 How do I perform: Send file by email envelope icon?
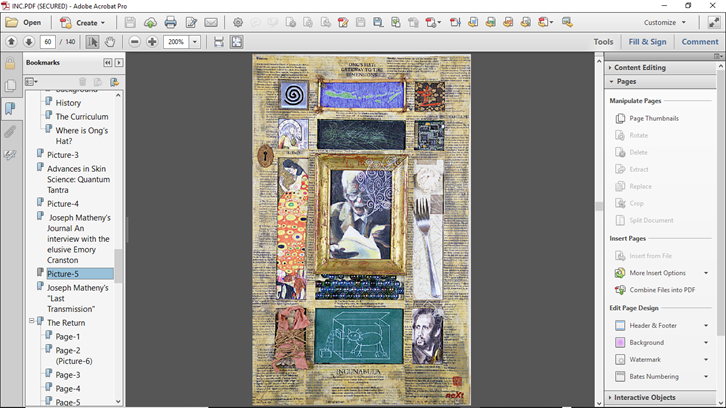pyautogui.click(x=211, y=22)
